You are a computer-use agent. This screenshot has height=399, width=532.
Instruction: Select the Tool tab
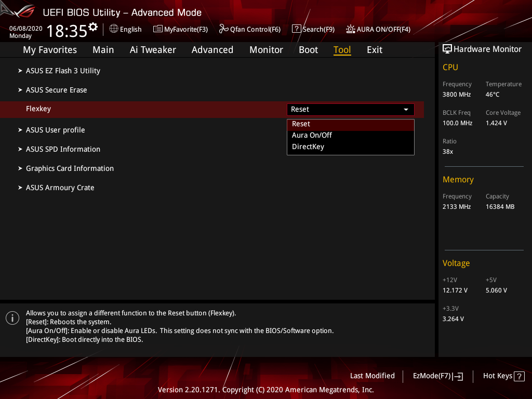342,50
